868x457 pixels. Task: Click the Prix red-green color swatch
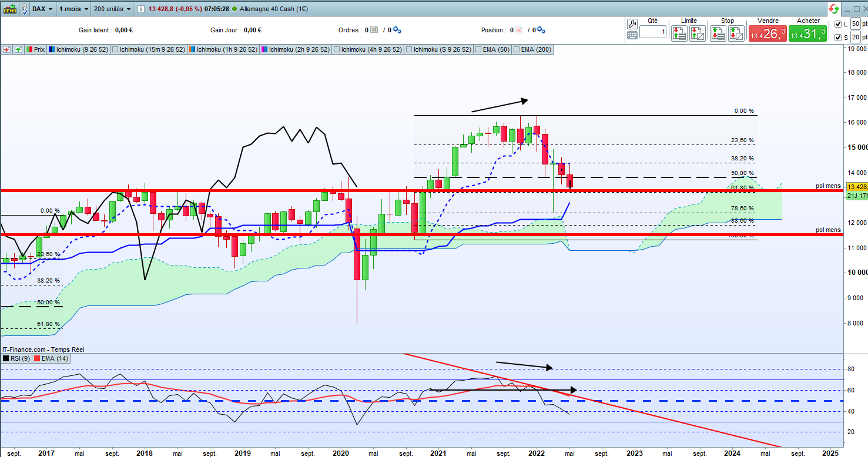click(x=29, y=50)
